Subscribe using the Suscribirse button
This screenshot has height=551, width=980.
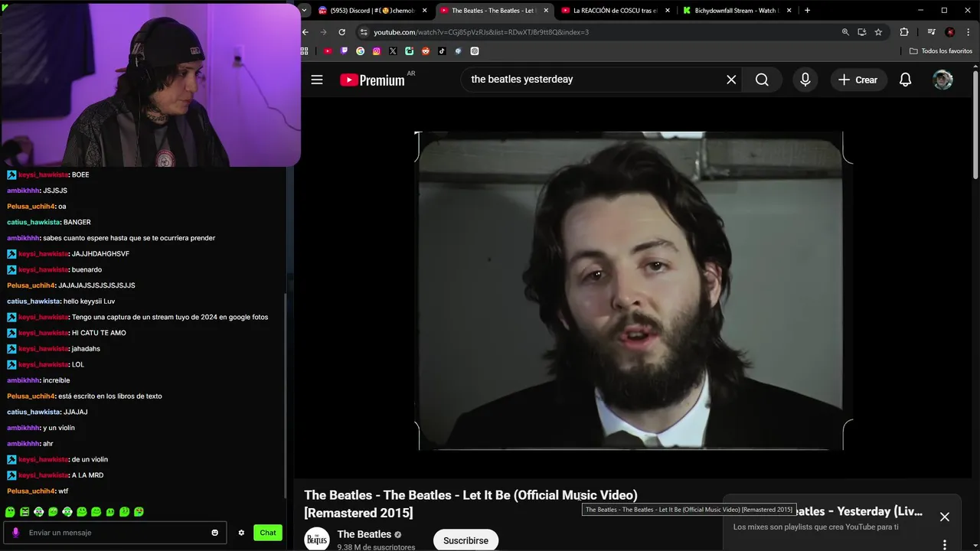[465, 540]
